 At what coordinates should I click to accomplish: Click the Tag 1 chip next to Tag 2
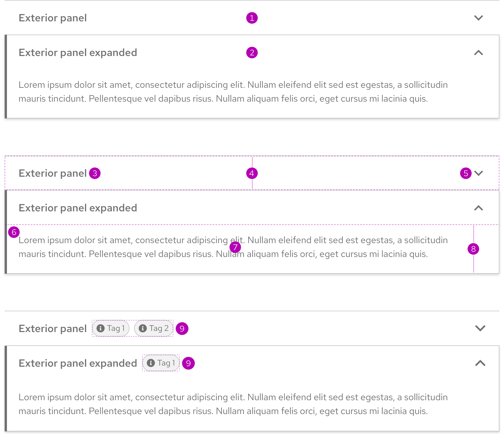tap(111, 328)
